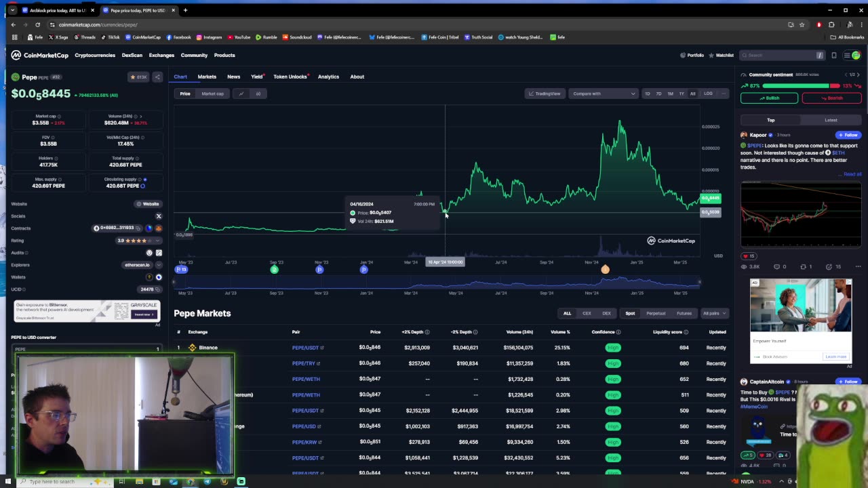Like Kapoor's post heart icon
This screenshot has width=868, height=488.
[x=745, y=256]
